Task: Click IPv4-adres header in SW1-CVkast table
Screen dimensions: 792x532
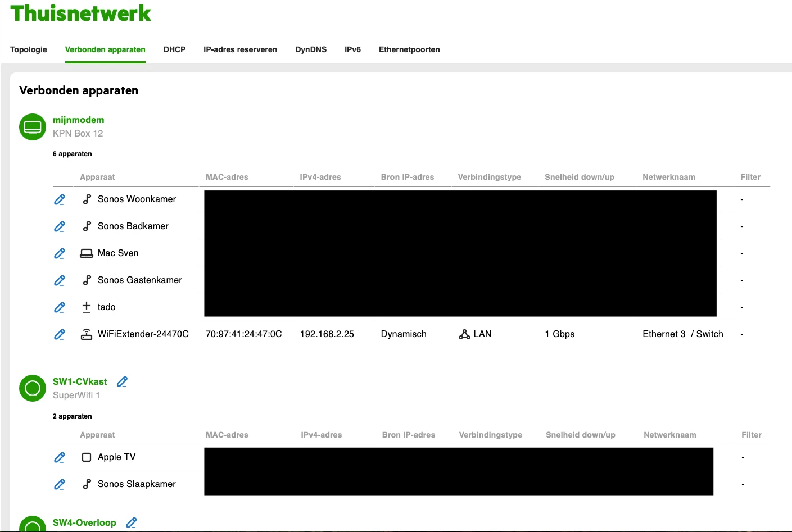Action: 322,435
